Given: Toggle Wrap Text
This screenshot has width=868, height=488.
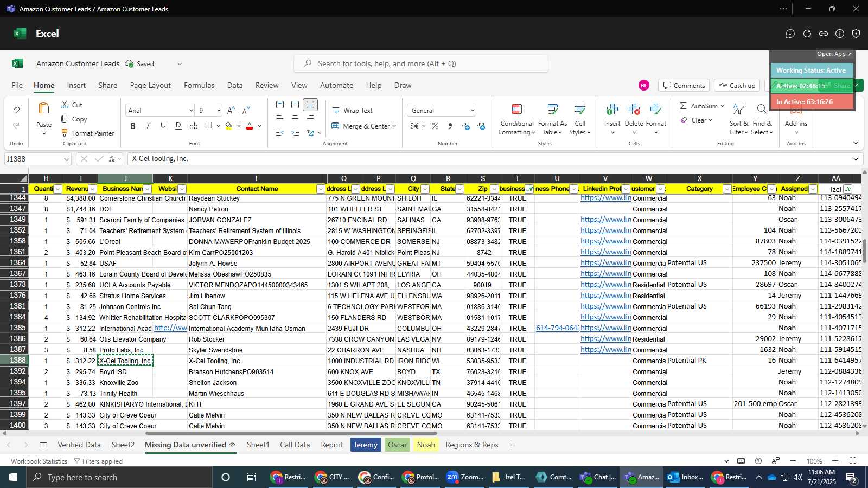Looking at the screenshot, I should click(352, 110).
